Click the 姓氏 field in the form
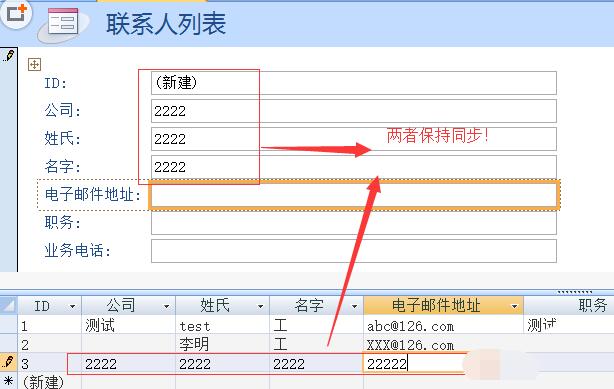Image resolution: width=614 pixels, height=389 pixels. [x=354, y=139]
